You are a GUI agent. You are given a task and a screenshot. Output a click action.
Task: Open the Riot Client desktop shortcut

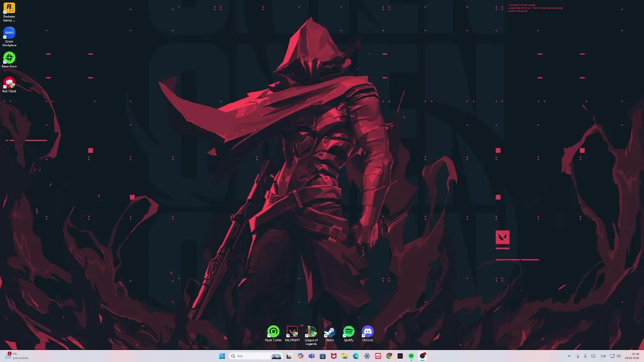[x=9, y=85]
